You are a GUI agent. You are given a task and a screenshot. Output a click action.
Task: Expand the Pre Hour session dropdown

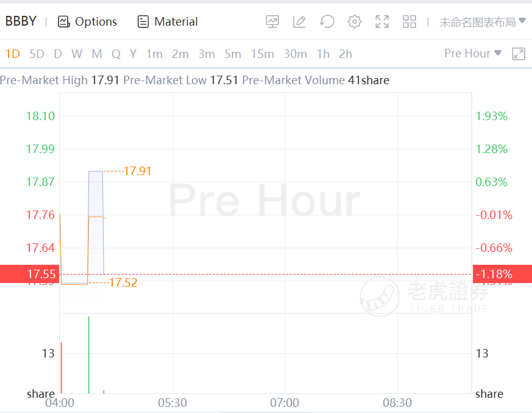point(473,54)
